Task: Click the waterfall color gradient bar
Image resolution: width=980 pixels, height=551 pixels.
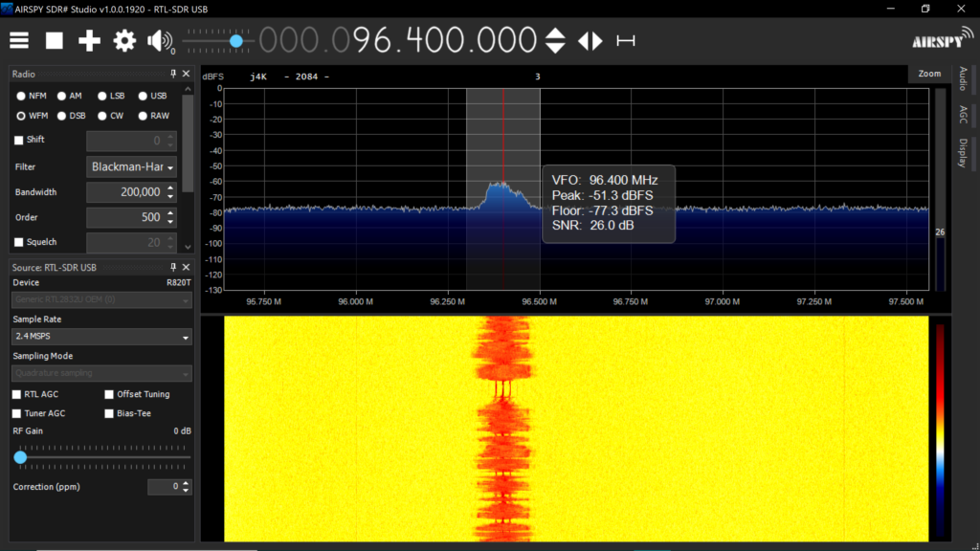Action: (940, 430)
